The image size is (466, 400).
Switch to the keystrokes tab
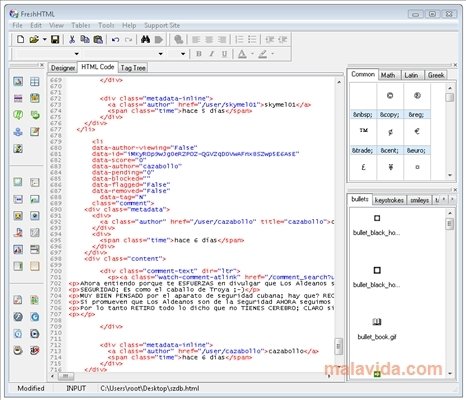click(389, 200)
